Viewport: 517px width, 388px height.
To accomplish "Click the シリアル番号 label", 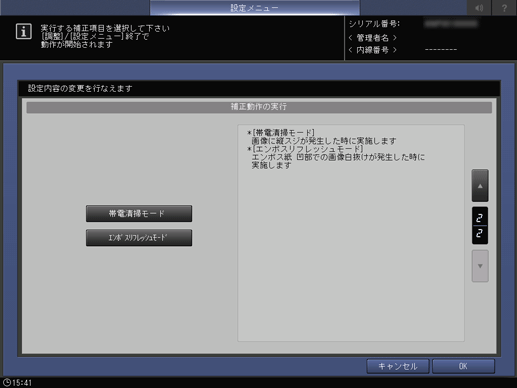I will (374, 24).
